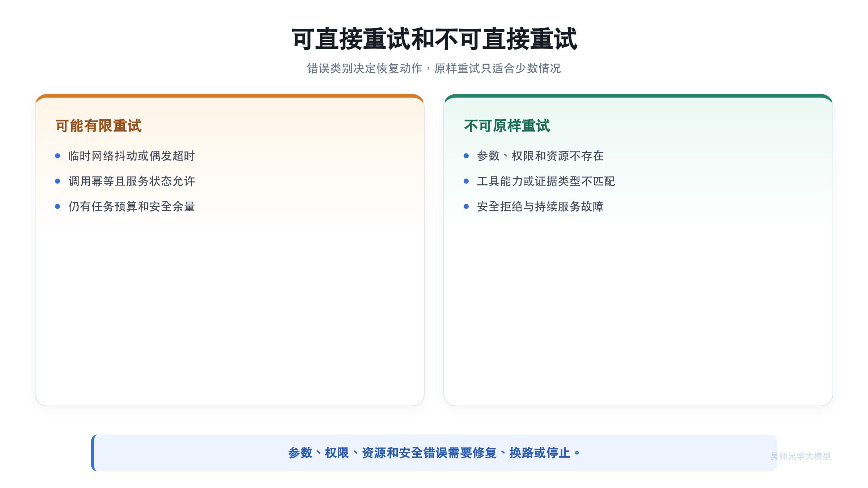Image resolution: width=868 pixels, height=488 pixels.
Task: Click bullet text 工具能力或证据类型不匹配
Action: (x=546, y=181)
